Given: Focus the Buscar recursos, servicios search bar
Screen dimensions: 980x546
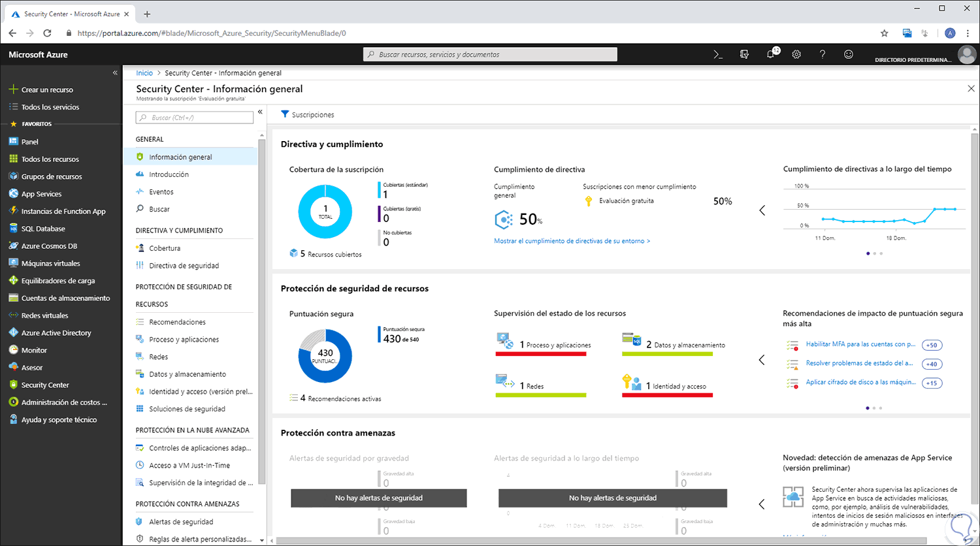Looking at the screenshot, I should click(x=490, y=55).
